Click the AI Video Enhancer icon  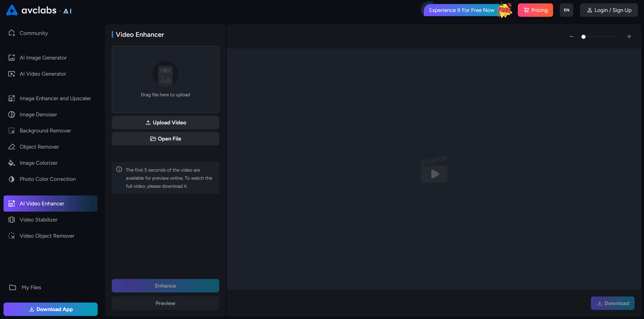[x=12, y=204]
